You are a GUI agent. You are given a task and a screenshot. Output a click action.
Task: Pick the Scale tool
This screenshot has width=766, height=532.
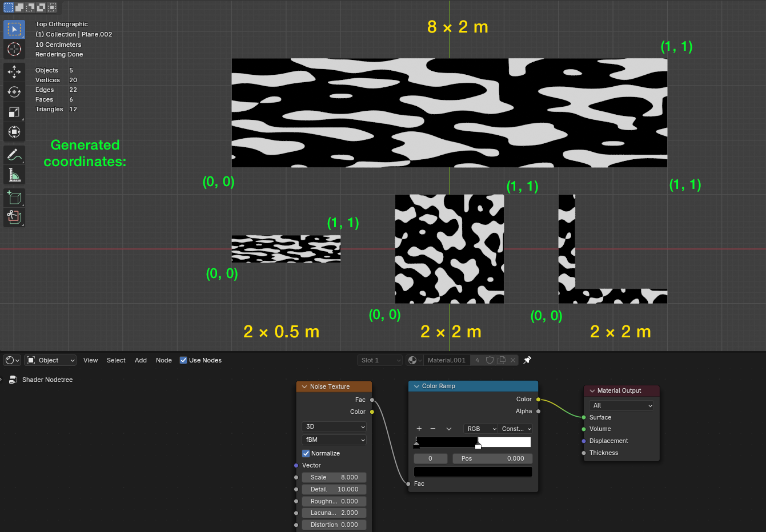[14, 112]
